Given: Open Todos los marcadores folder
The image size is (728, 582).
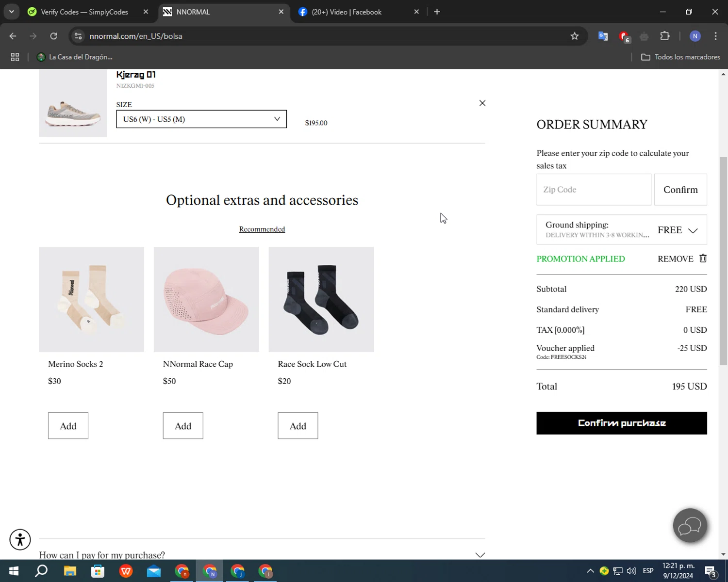Looking at the screenshot, I should tap(680, 57).
